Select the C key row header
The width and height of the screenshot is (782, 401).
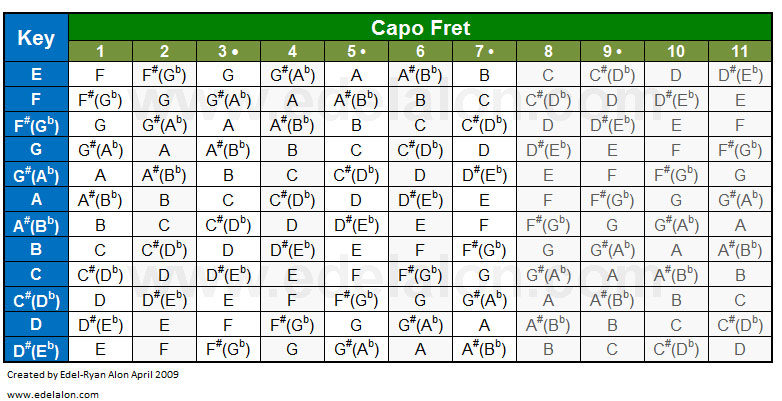(x=36, y=274)
